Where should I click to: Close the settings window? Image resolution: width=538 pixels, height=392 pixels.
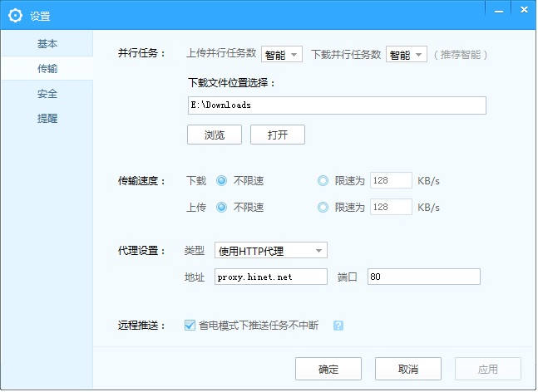[524, 10]
